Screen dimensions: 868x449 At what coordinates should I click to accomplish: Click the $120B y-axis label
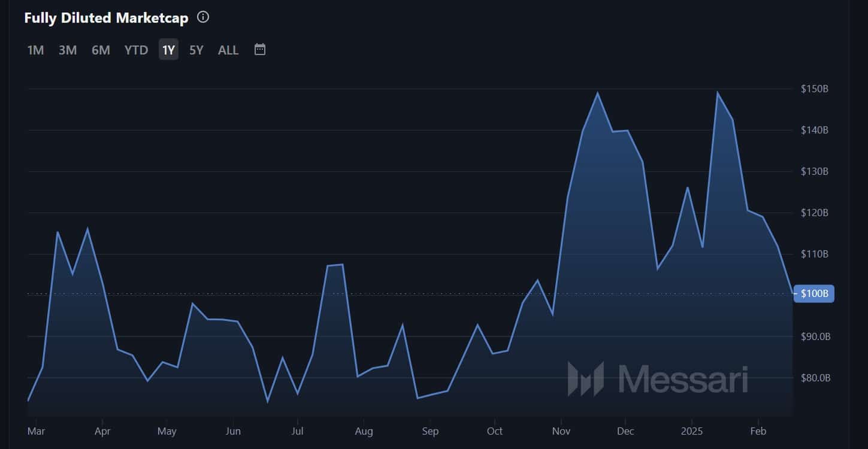click(814, 213)
